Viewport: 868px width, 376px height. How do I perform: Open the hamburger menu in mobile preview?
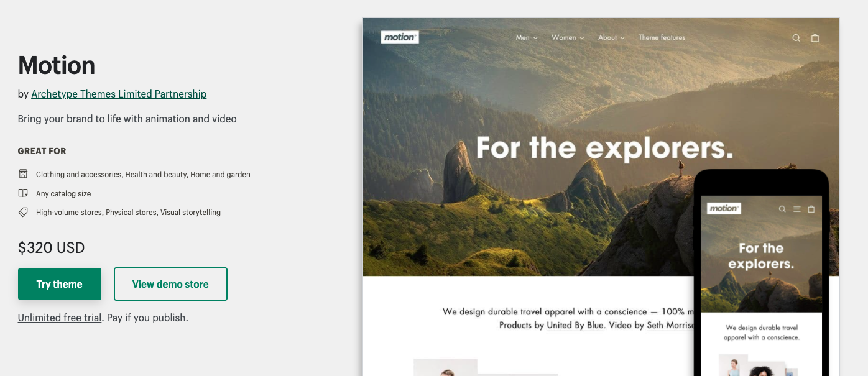796,209
